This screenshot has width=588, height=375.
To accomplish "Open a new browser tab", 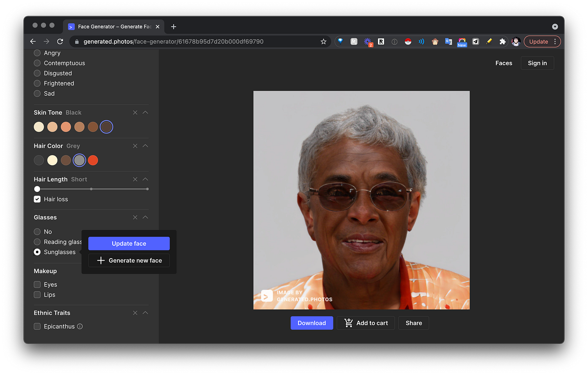I will pyautogui.click(x=174, y=27).
